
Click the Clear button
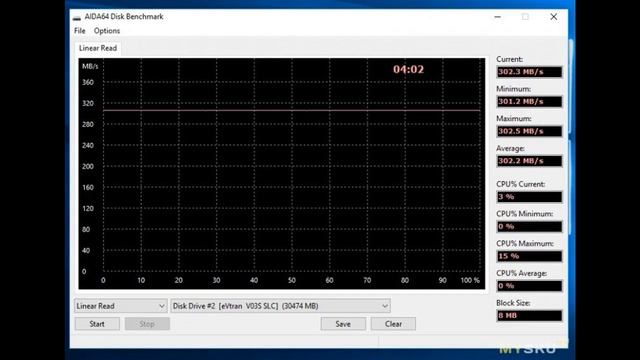coord(393,324)
